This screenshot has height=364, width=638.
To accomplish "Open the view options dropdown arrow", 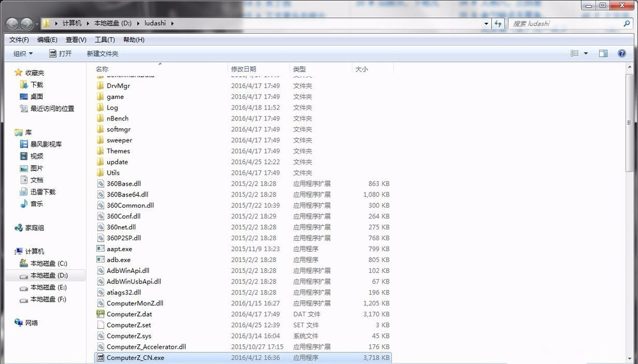I will click(586, 54).
